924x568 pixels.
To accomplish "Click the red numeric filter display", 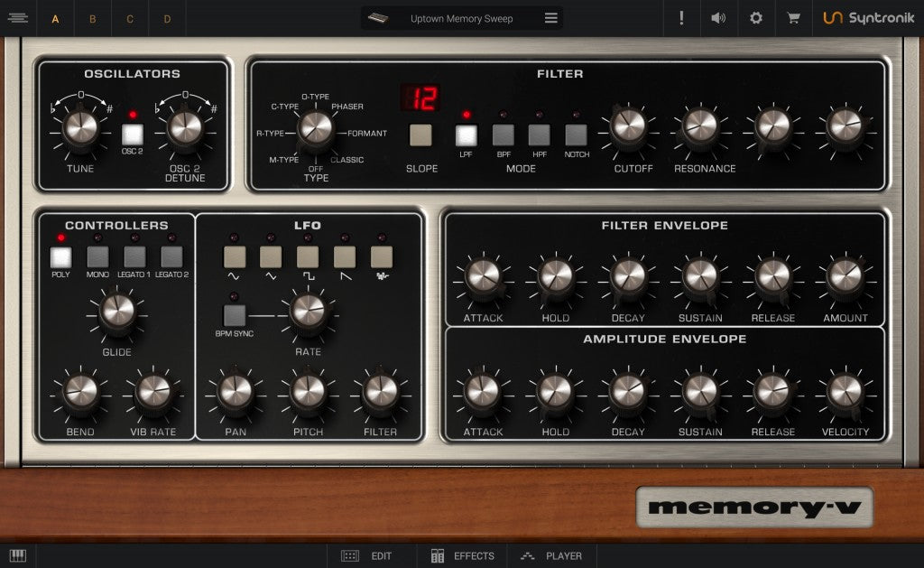I will tap(420, 98).
